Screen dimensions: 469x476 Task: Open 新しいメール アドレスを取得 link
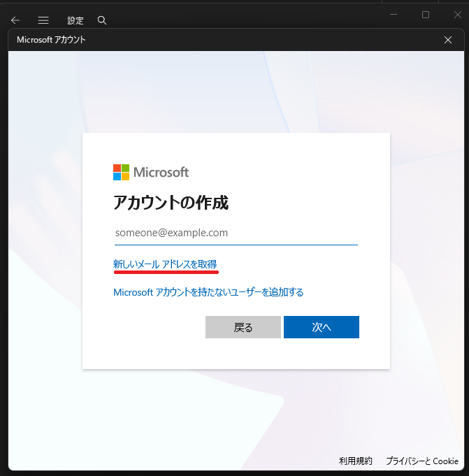pos(165,264)
